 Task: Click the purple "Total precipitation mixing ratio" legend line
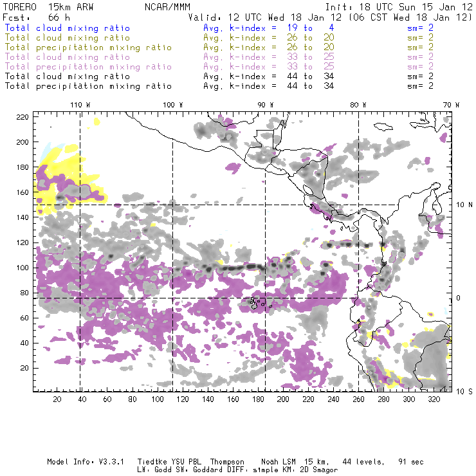[x=88, y=67]
